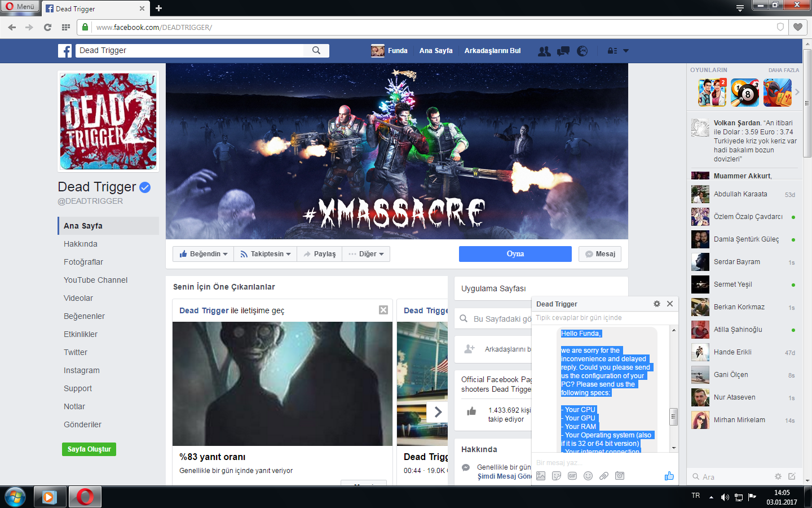Screen dimensions: 812x508
Task: Open chat with Abdullah Karaata
Action: click(744, 194)
